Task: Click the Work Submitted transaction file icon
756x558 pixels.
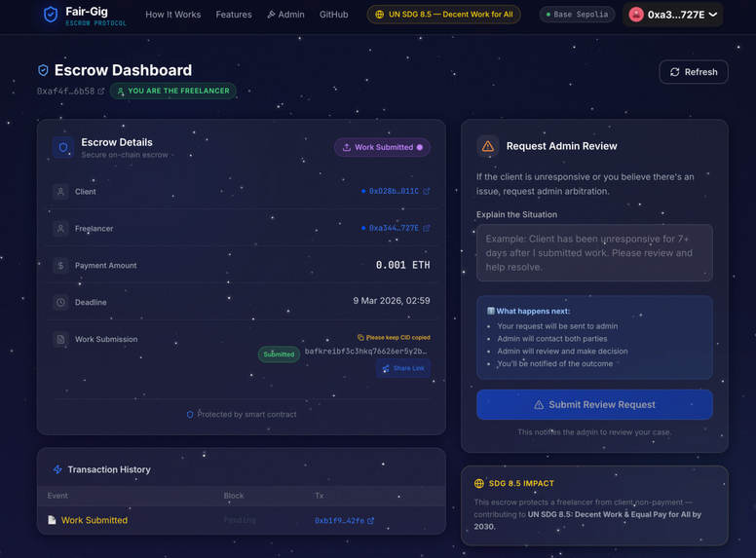Action: (52, 520)
